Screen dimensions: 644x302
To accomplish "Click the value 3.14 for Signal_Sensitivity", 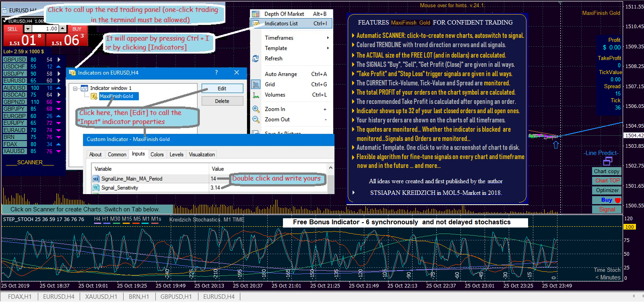I will pyautogui.click(x=215, y=188).
